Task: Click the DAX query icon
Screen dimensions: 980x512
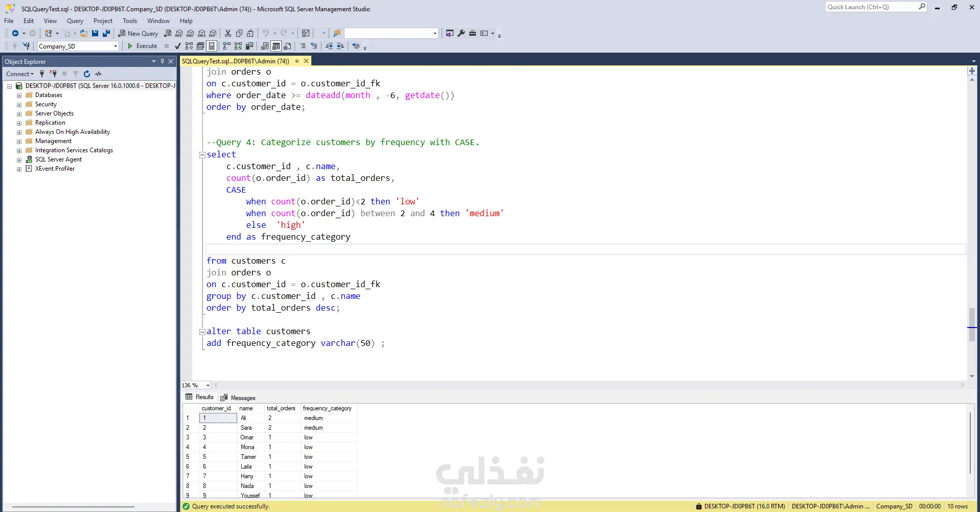Action: (213, 33)
